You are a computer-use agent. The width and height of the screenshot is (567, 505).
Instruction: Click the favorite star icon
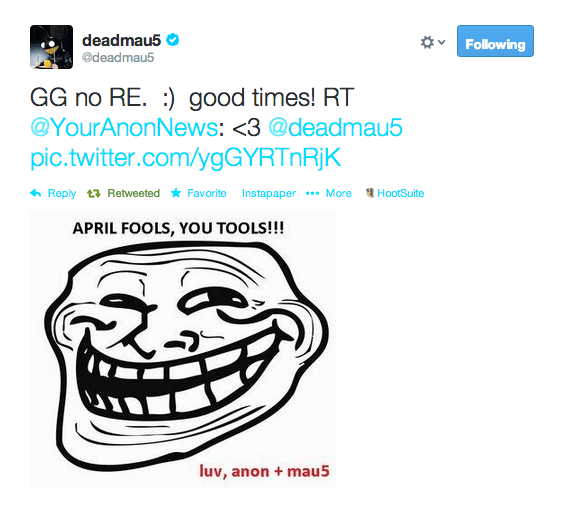176,193
